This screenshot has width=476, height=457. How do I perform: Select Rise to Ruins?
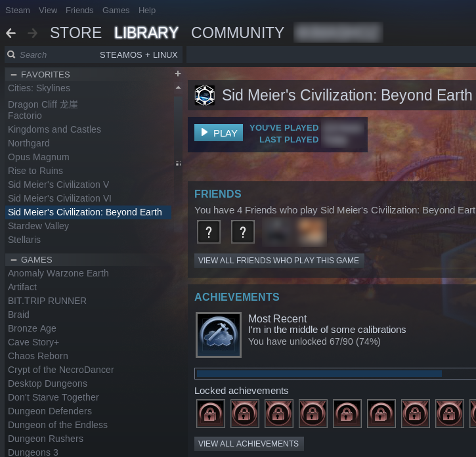35,171
